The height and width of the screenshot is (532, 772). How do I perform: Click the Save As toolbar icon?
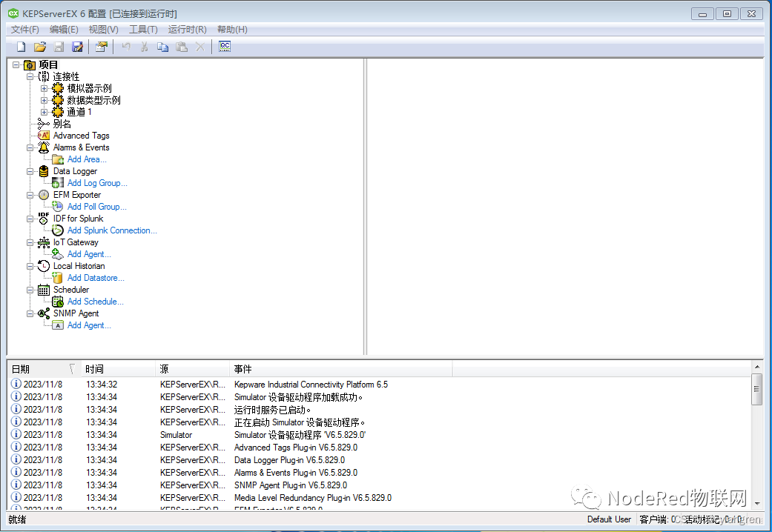click(x=77, y=47)
